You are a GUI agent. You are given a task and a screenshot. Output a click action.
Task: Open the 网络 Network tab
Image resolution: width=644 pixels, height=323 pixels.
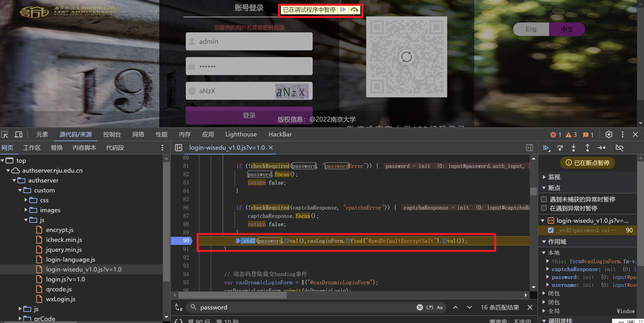click(138, 134)
